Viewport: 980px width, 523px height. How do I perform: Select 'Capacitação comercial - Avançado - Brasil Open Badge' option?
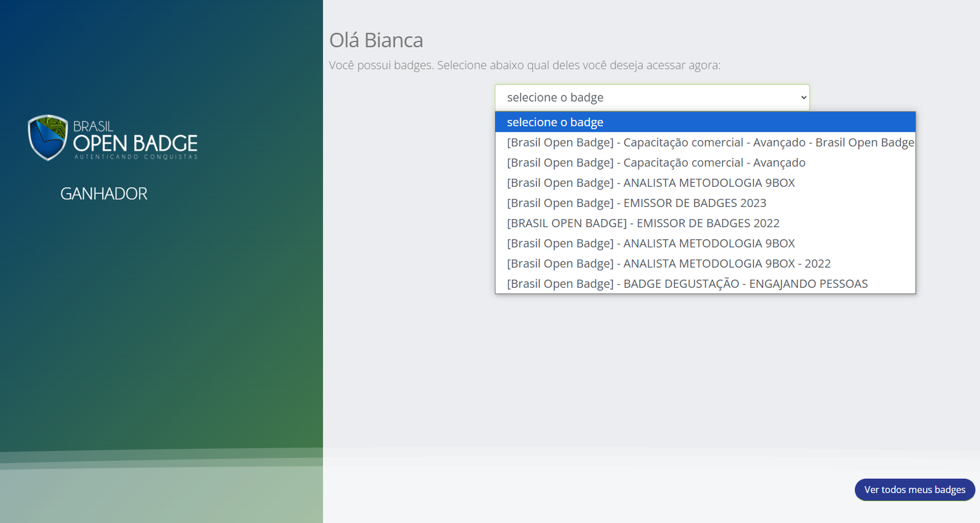point(705,142)
